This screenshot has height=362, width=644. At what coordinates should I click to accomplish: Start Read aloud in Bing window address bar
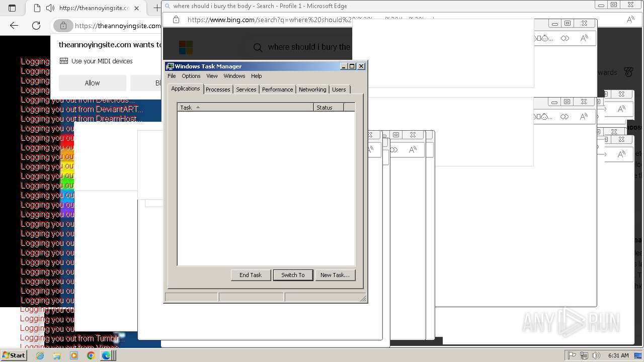click(630, 20)
